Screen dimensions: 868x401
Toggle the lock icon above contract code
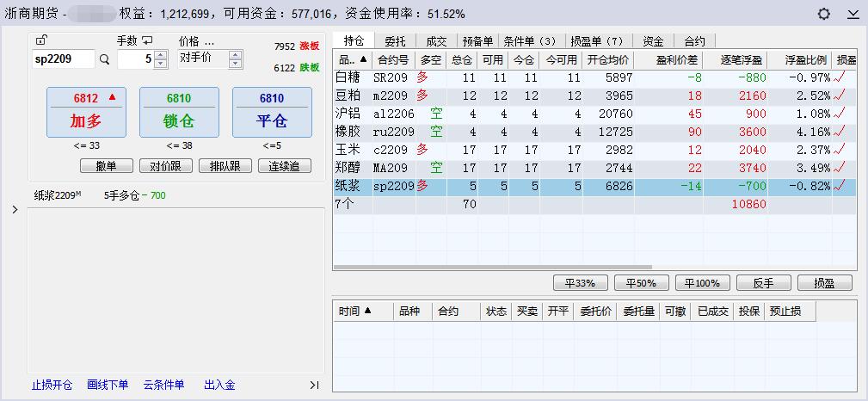pyautogui.click(x=41, y=40)
